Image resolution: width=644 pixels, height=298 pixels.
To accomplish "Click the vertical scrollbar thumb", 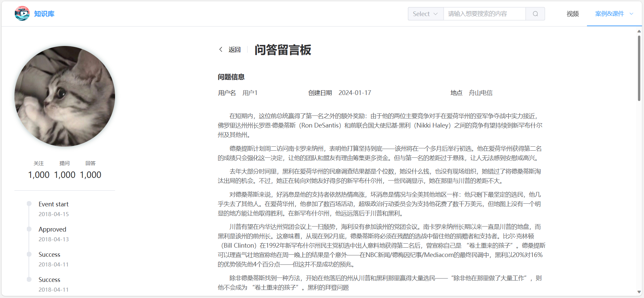I will (639, 67).
